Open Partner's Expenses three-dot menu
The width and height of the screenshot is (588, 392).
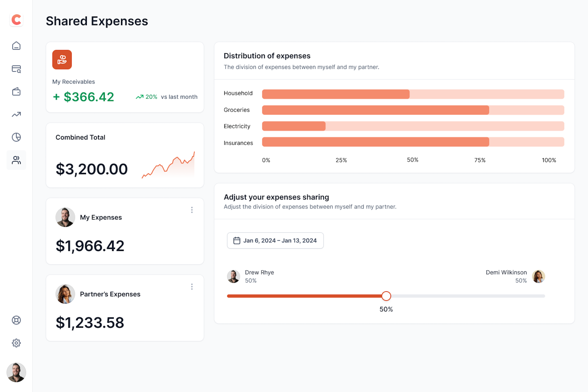click(192, 287)
